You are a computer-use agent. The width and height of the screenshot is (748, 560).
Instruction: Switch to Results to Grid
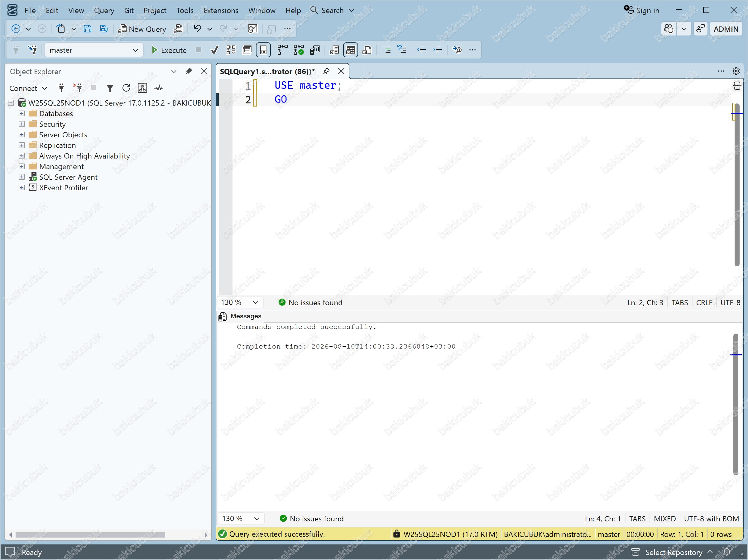[x=351, y=50]
